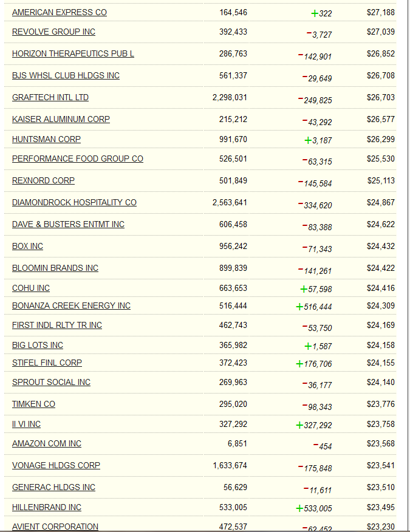
Task: Open the AMERICAN EXPRESS CO link
Action: 60,13
